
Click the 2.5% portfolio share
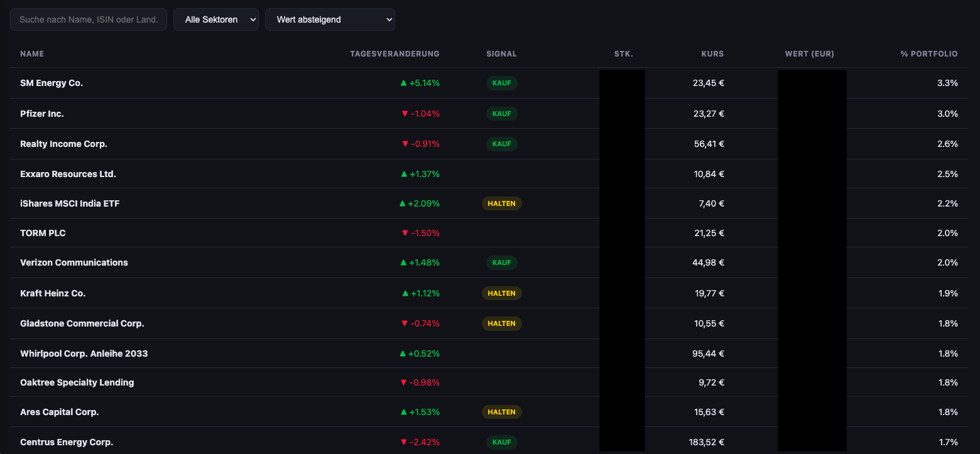pyautogui.click(x=947, y=174)
